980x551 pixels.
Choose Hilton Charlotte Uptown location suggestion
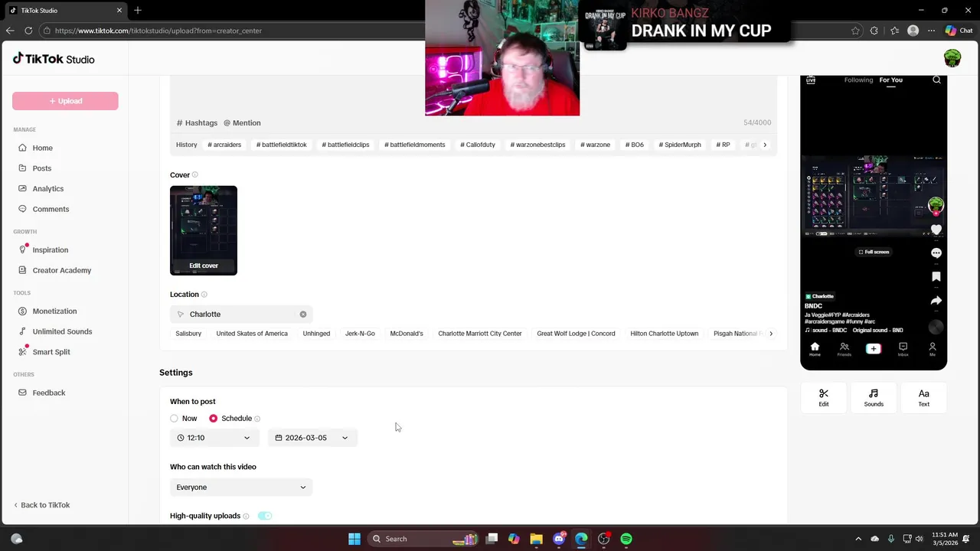pyautogui.click(x=665, y=334)
